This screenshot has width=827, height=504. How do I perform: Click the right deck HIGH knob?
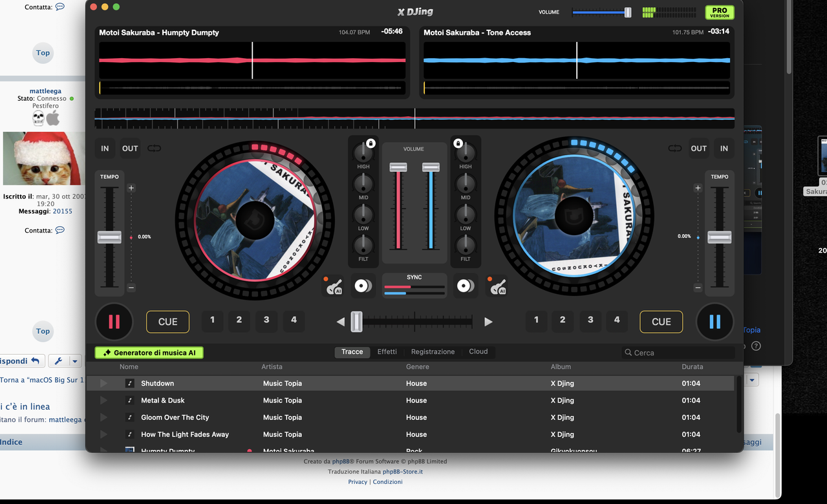click(x=466, y=152)
